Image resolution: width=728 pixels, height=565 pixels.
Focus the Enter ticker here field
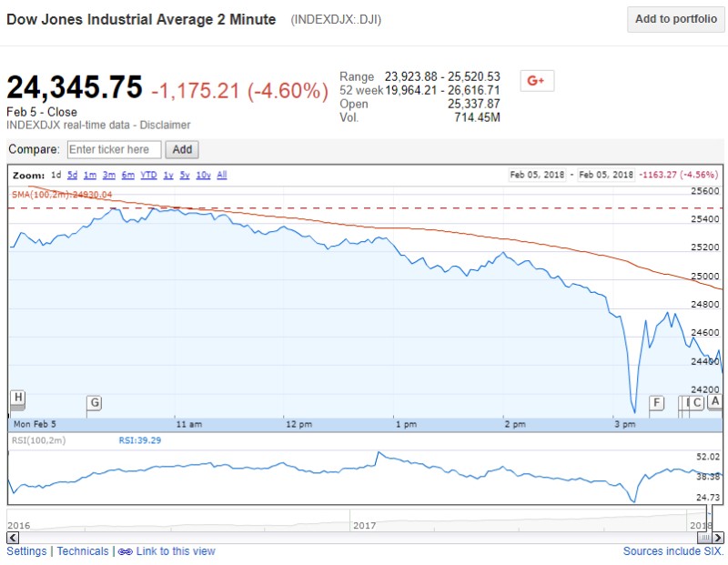pos(115,149)
